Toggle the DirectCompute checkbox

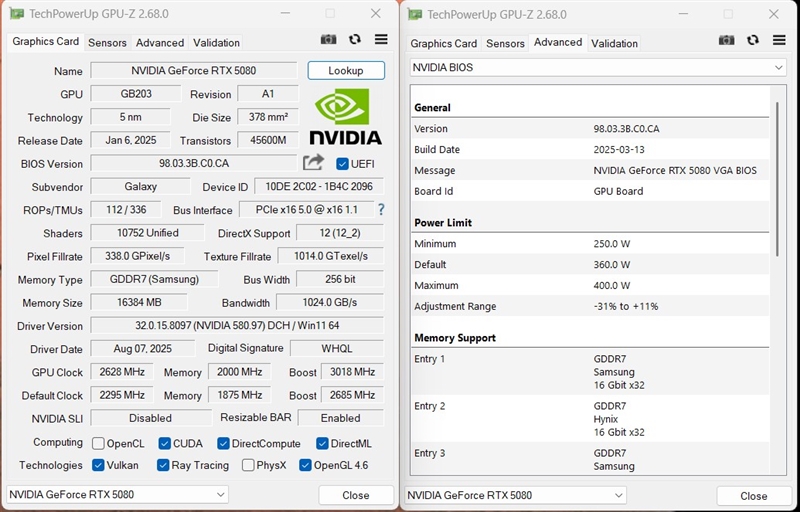coord(223,443)
